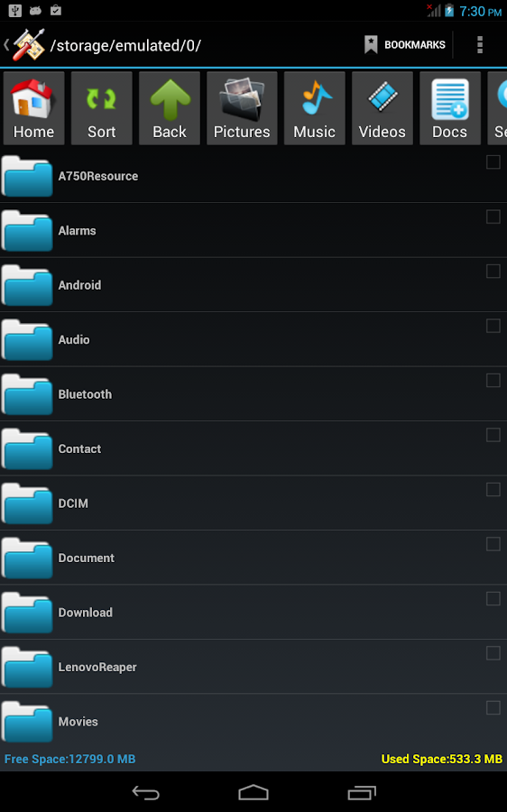The image size is (507, 812).
Task: Open the Bluetooth folder
Action: coord(253,394)
